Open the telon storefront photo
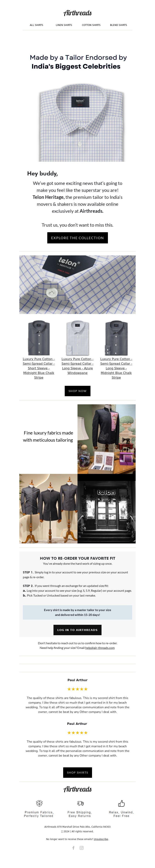 tap(106, 509)
